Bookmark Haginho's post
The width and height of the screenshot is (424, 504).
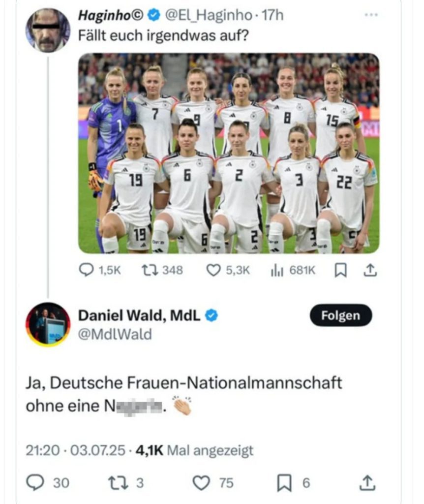click(x=340, y=270)
